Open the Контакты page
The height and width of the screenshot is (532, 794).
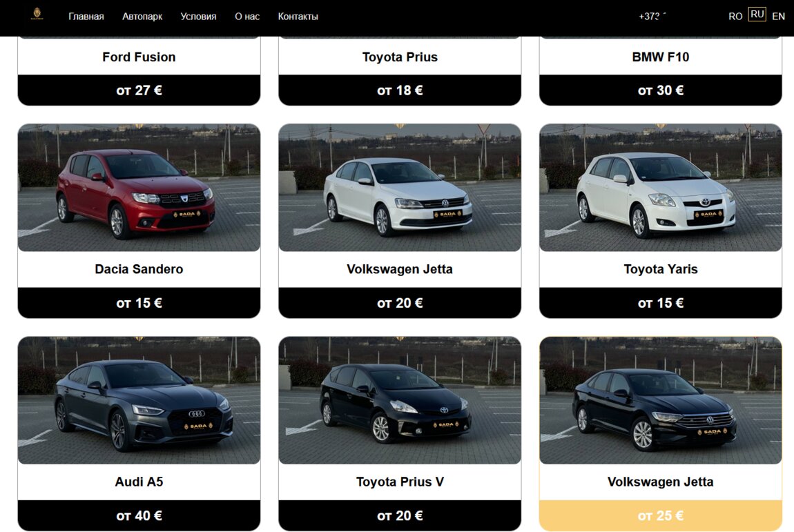(298, 17)
